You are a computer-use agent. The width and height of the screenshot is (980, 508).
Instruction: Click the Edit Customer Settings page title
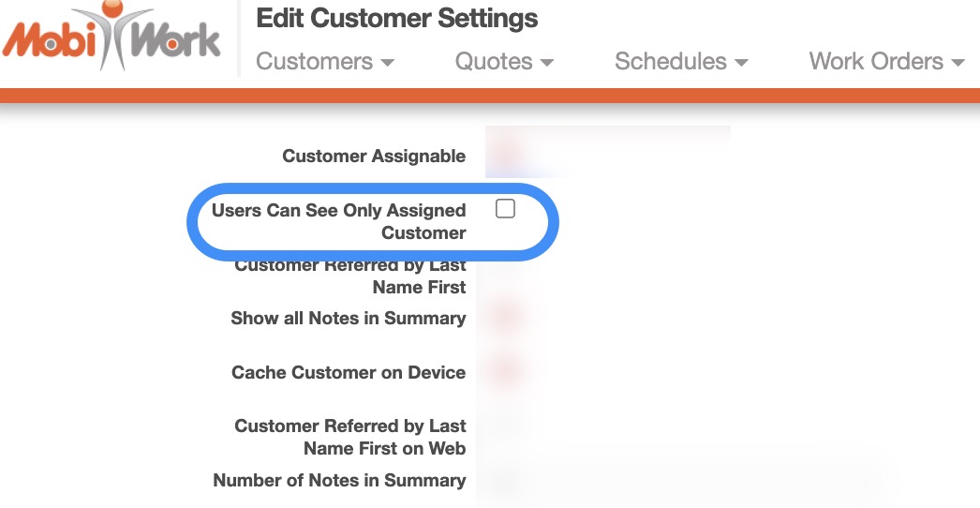[397, 18]
